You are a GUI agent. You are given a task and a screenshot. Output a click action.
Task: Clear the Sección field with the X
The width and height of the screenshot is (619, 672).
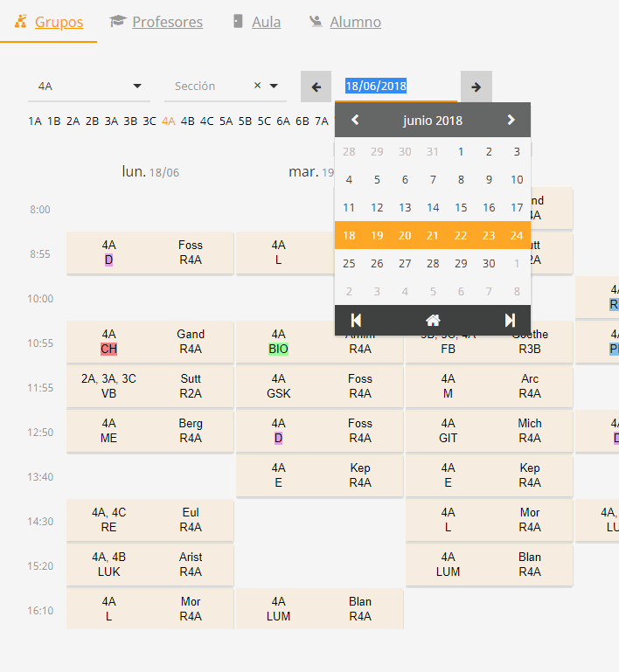click(257, 86)
